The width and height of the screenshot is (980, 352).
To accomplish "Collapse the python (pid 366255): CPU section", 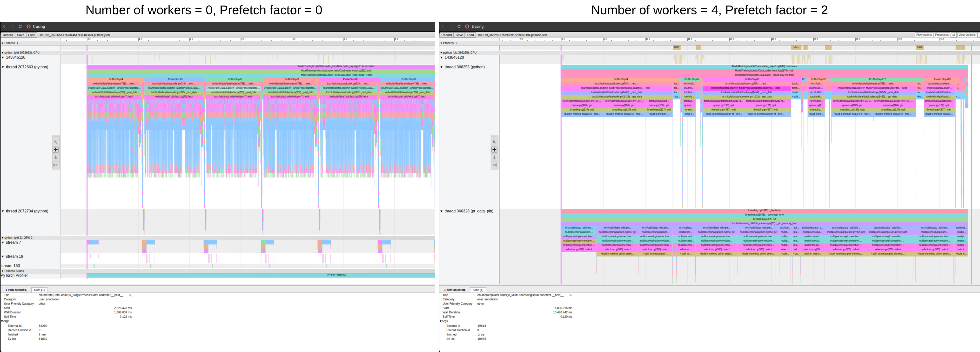I will tap(441, 53).
